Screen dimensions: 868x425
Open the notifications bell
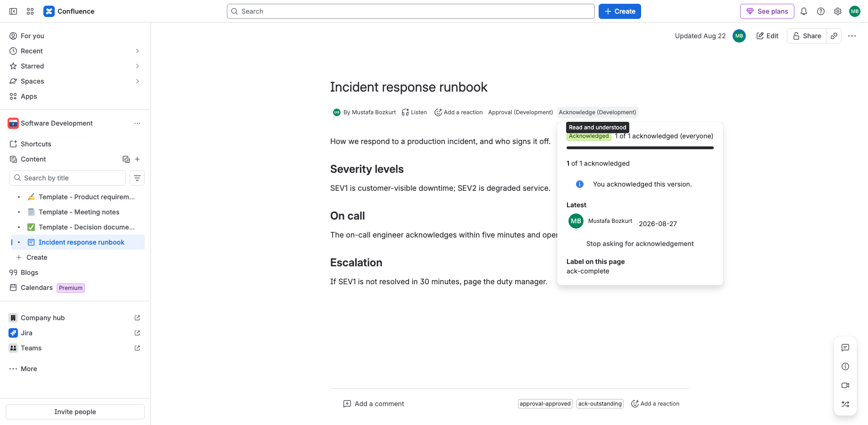click(x=804, y=11)
